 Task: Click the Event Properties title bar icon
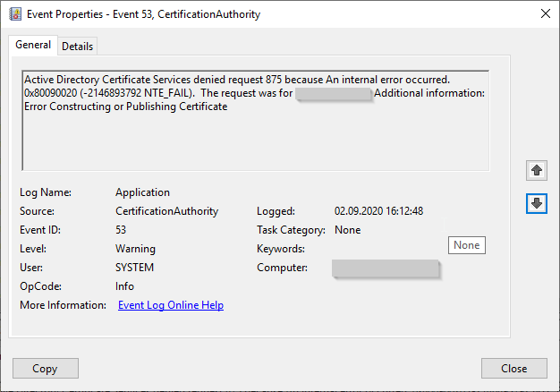pos(15,13)
